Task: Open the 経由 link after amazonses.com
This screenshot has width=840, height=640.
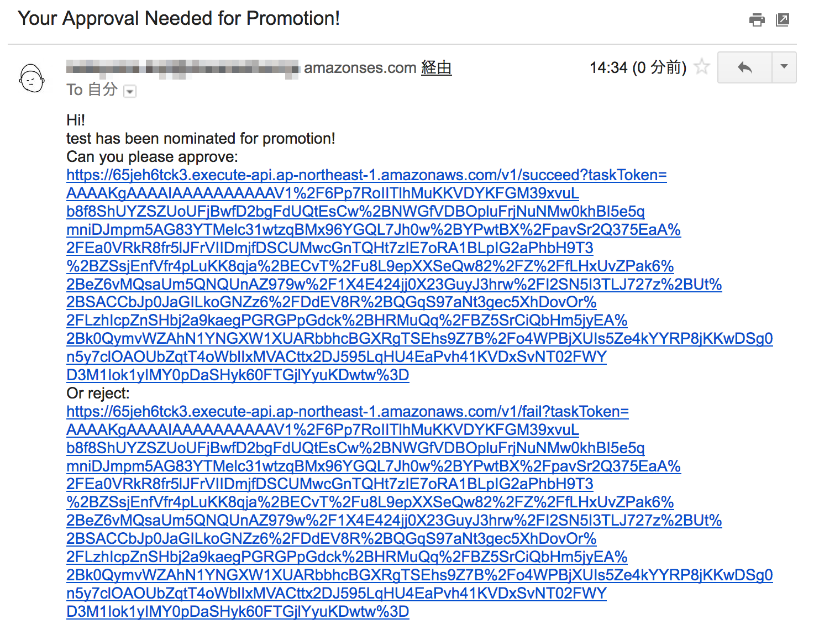Action: 436,67
